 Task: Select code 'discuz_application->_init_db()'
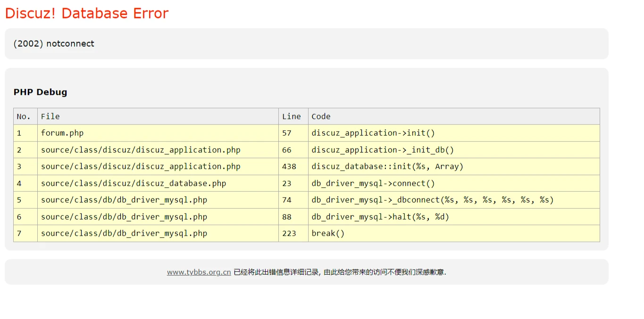pos(383,150)
